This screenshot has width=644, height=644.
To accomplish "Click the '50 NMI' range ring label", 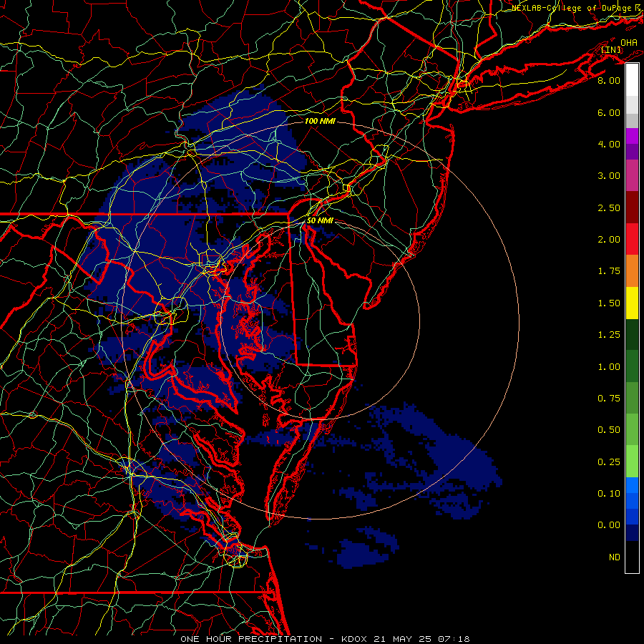I will tap(320, 220).
